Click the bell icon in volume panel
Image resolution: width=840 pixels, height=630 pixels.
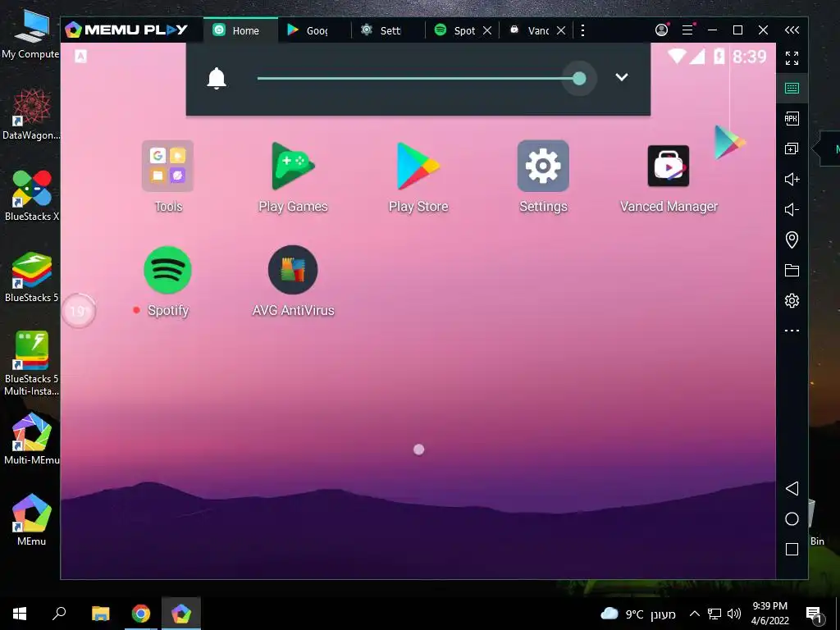217,78
